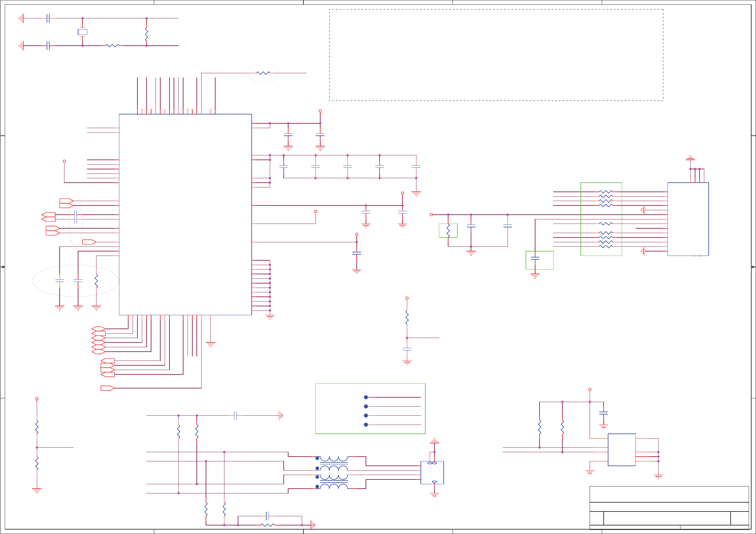This screenshot has height=534, width=756.
Task: Select the large empty dashed-border note box
Action: tap(496, 55)
